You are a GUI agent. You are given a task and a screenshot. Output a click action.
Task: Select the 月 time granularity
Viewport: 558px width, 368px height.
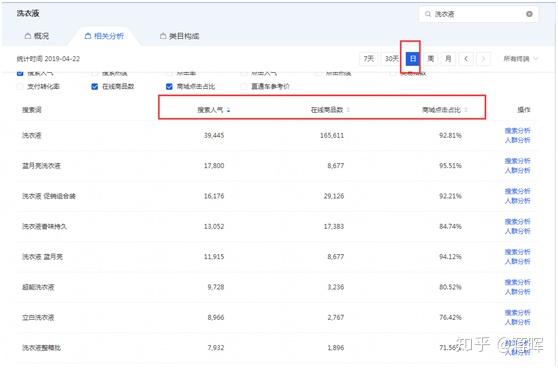click(448, 59)
